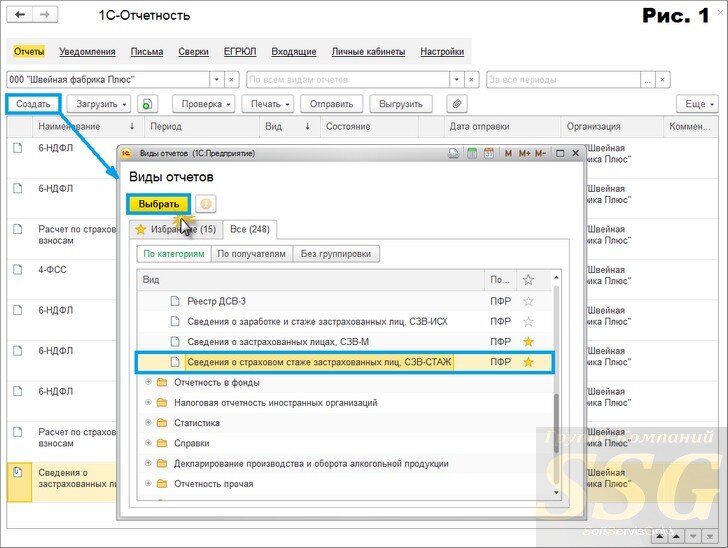Click the Период column header
The width and height of the screenshot is (728, 548).
tap(202, 126)
